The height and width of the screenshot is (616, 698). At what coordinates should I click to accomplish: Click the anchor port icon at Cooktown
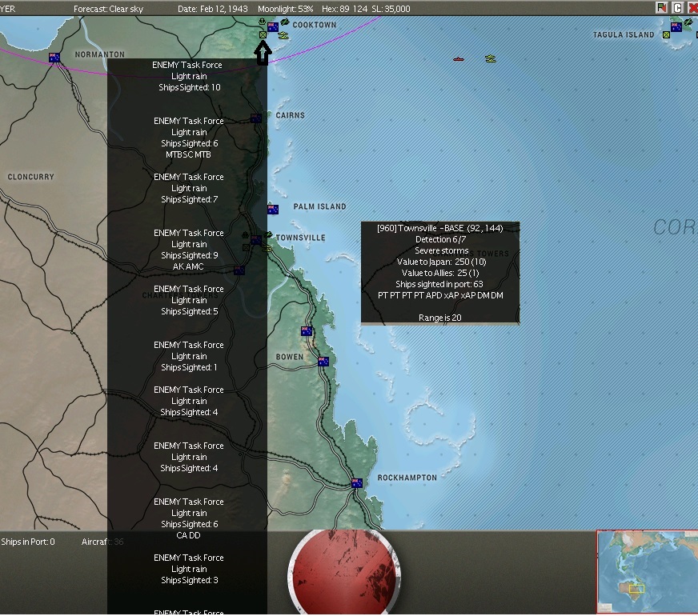pyautogui.click(x=263, y=22)
